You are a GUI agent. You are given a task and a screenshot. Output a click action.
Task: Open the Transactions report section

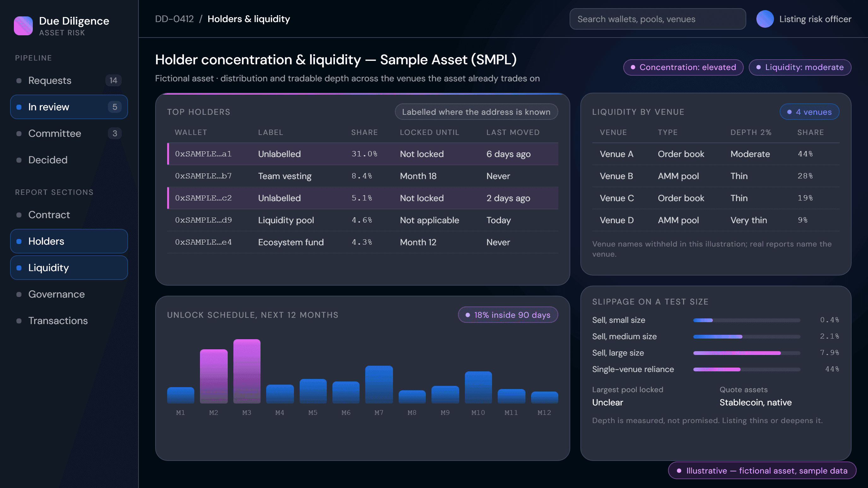point(69,321)
